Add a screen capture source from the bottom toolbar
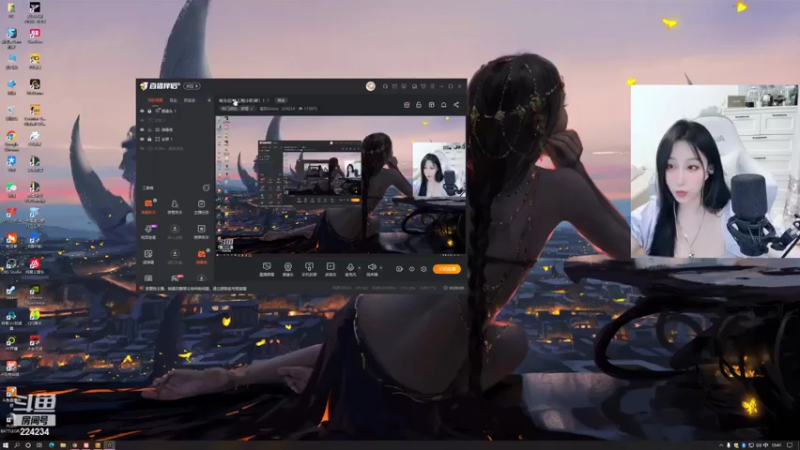Screen dimensions: 800x450 click(266, 269)
